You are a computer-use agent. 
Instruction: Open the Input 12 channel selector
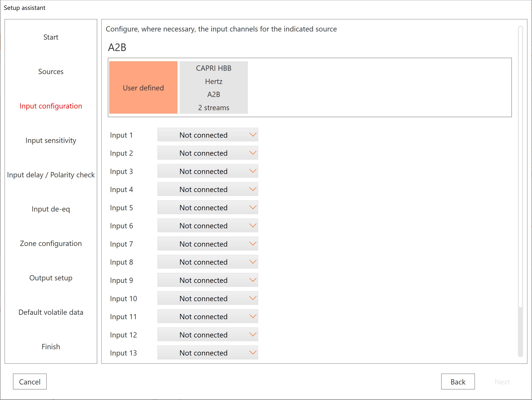pos(208,335)
